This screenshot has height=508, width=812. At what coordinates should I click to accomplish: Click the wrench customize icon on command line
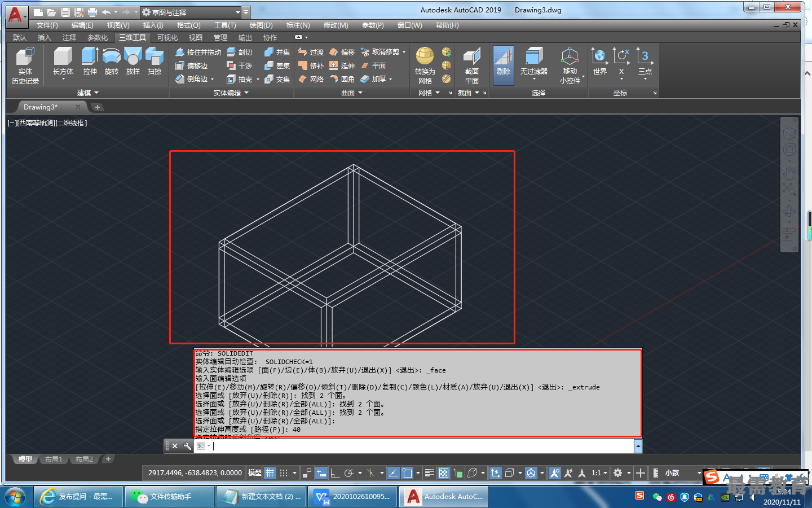click(x=187, y=446)
